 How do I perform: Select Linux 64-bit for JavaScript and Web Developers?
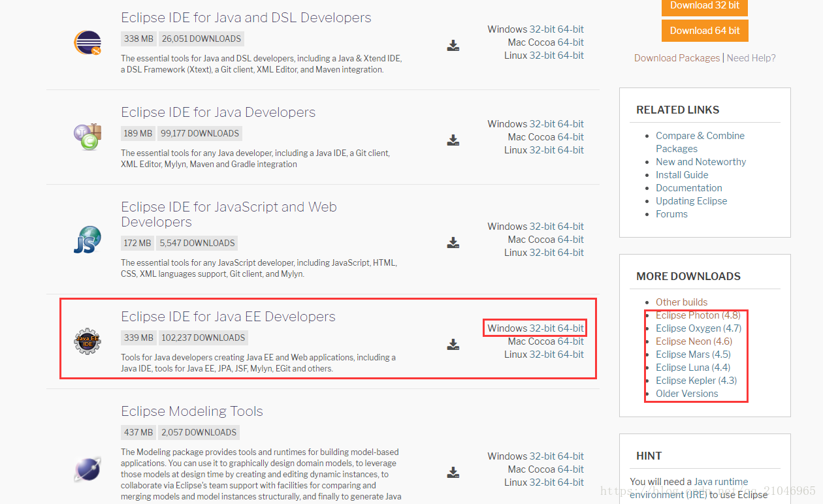(x=571, y=253)
